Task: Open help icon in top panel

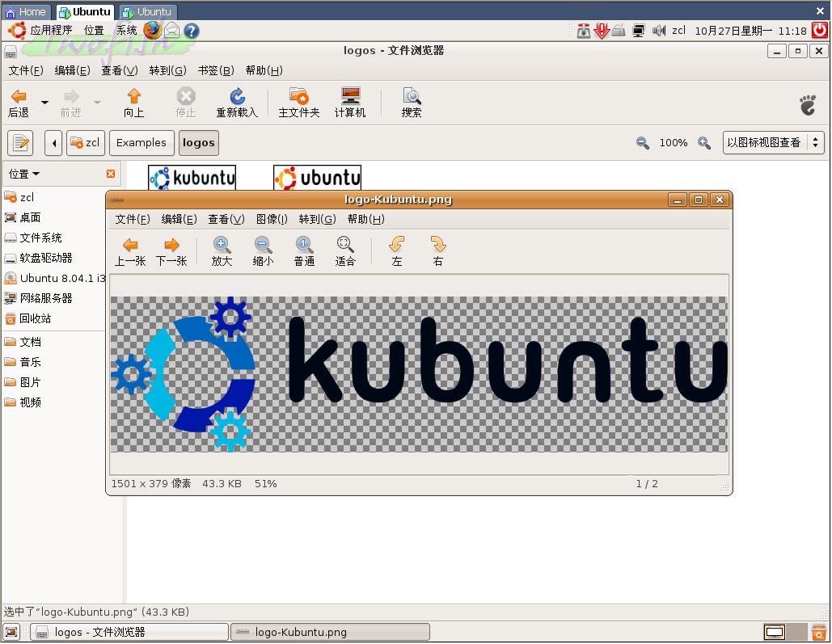Action: coord(192,31)
